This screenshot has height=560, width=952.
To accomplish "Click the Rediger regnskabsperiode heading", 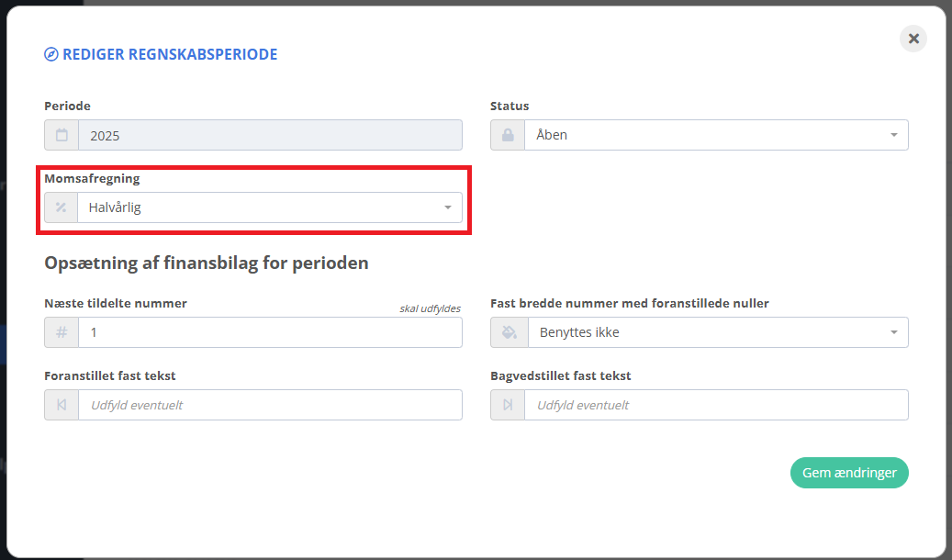I will [x=170, y=54].
